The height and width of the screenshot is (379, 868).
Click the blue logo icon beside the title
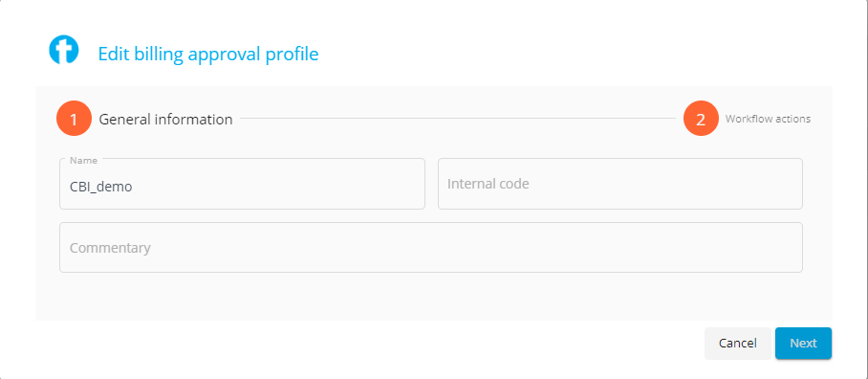coord(64,50)
